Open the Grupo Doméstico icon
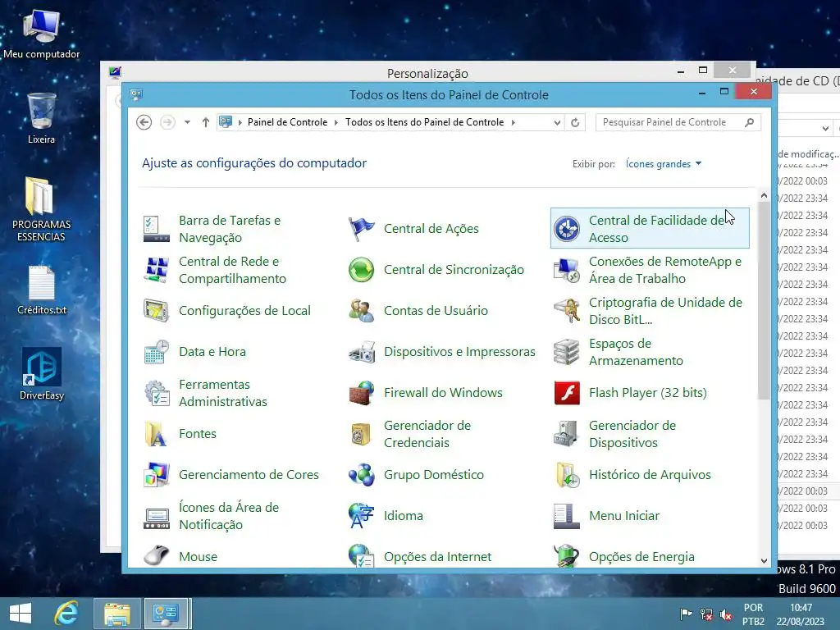The width and height of the screenshot is (840, 630). tap(362, 475)
